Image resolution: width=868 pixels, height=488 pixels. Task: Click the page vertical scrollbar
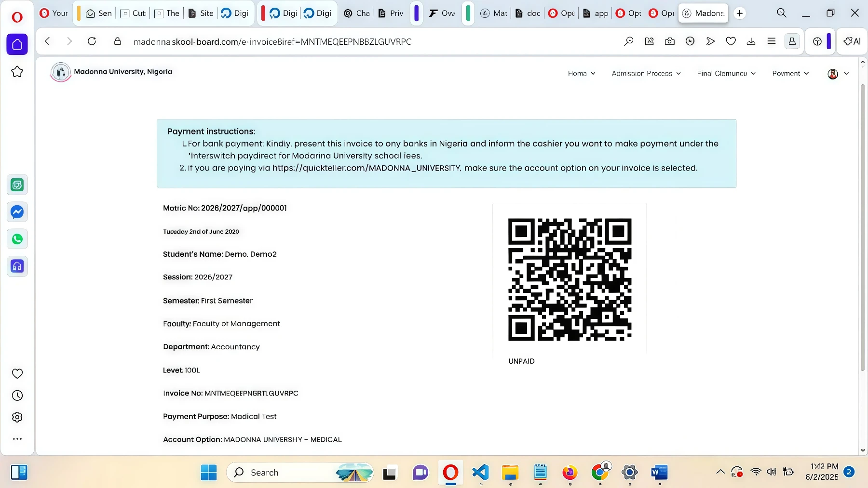point(863,226)
